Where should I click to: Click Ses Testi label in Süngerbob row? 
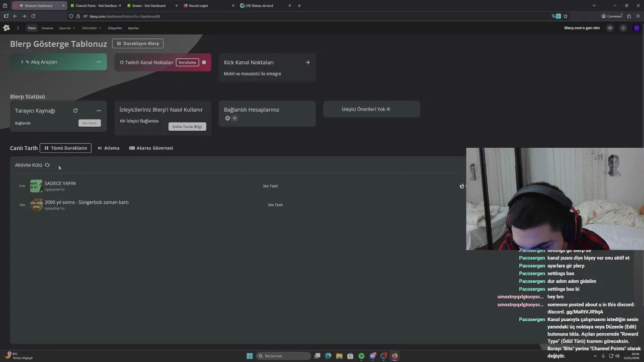275,205
